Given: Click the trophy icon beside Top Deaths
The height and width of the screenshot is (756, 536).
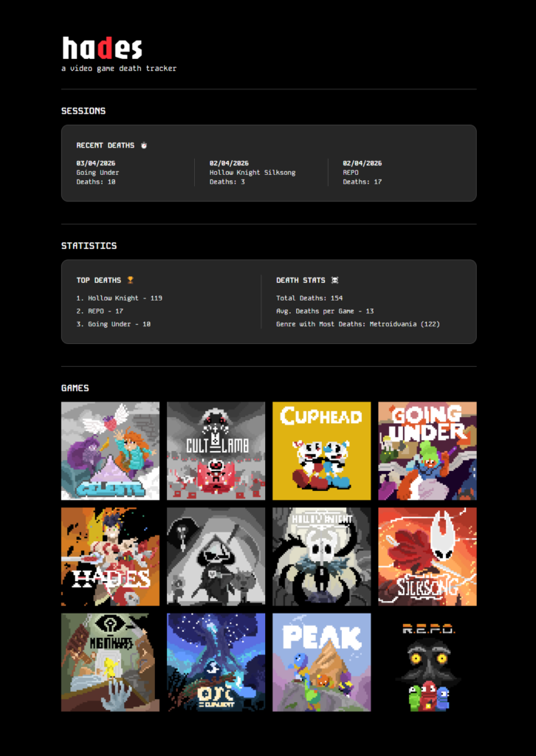Looking at the screenshot, I should (130, 281).
